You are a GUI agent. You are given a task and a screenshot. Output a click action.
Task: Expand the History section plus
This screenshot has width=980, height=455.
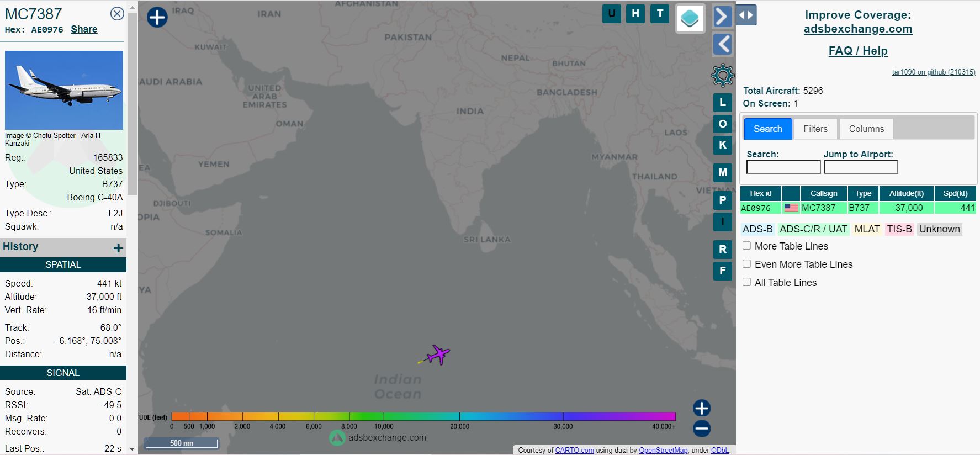click(118, 248)
